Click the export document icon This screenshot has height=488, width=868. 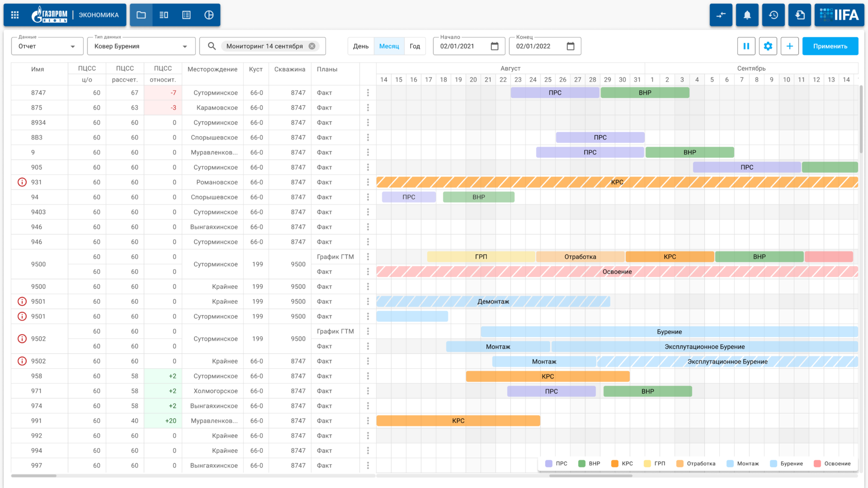(x=800, y=15)
